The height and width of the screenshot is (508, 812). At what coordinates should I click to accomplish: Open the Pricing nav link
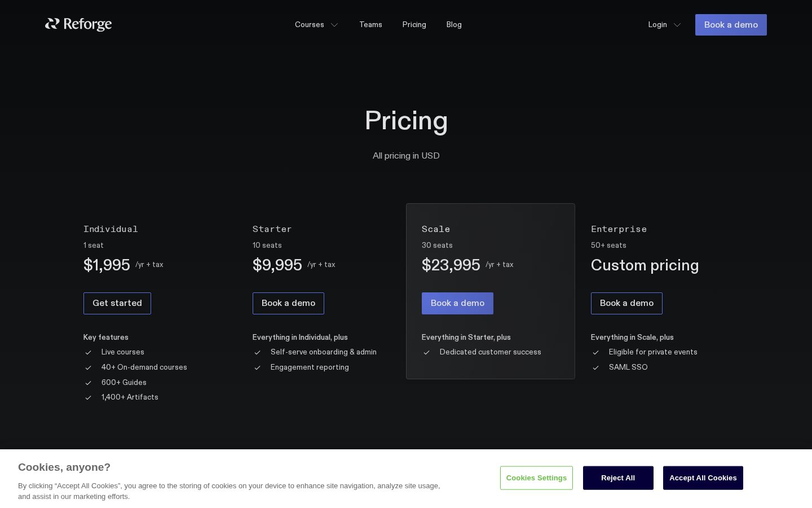point(414,25)
